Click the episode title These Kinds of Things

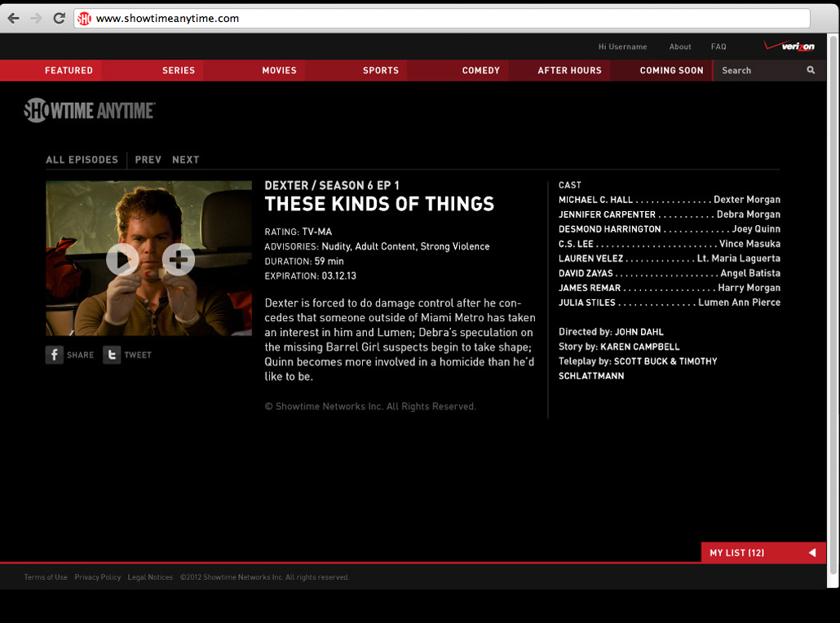379,204
